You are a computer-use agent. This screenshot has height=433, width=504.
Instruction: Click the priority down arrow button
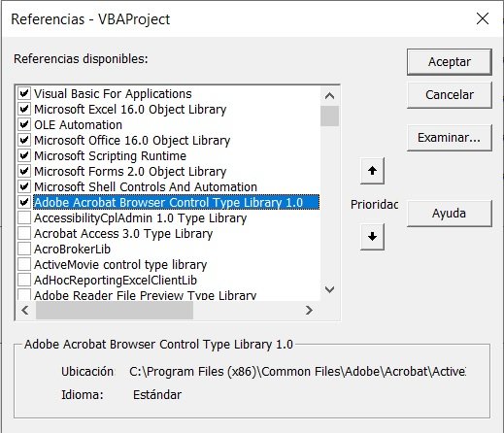pos(372,237)
